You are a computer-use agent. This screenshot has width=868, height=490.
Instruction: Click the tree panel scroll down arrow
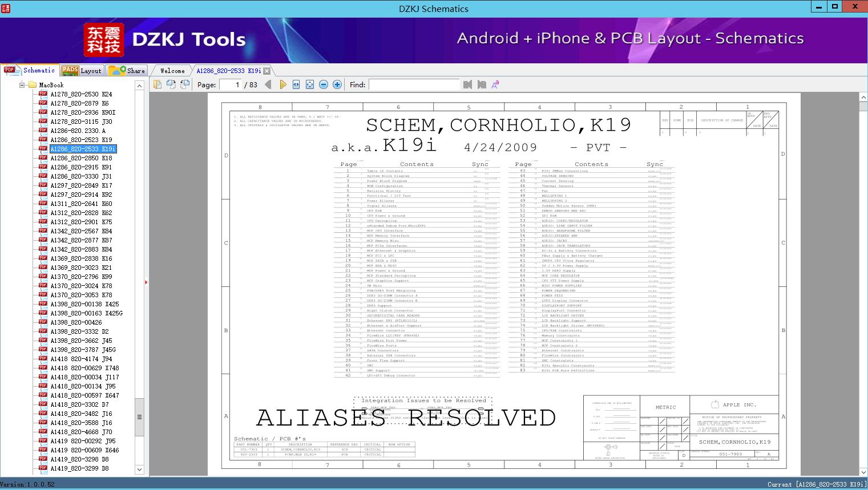point(139,469)
